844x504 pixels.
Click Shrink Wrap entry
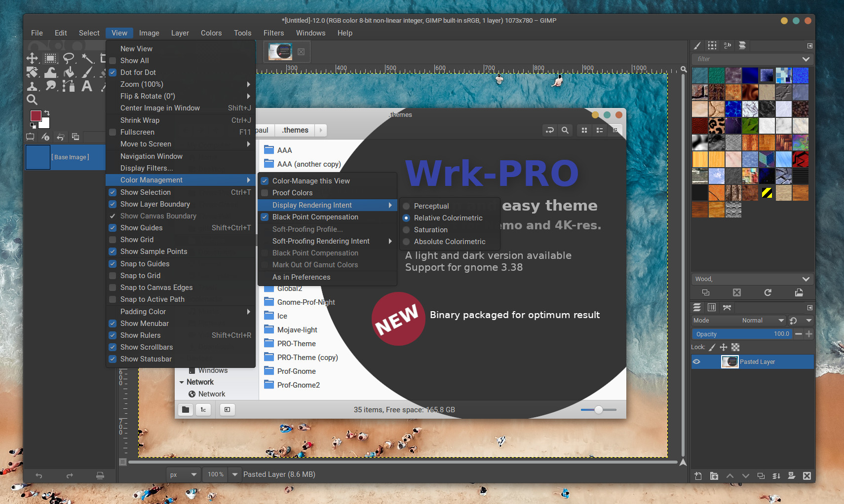click(180, 120)
